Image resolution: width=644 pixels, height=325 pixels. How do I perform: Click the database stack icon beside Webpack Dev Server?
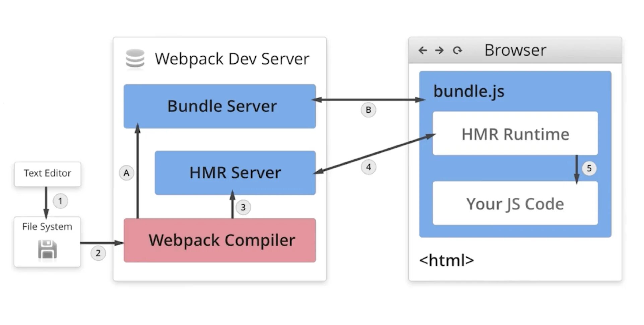135,58
